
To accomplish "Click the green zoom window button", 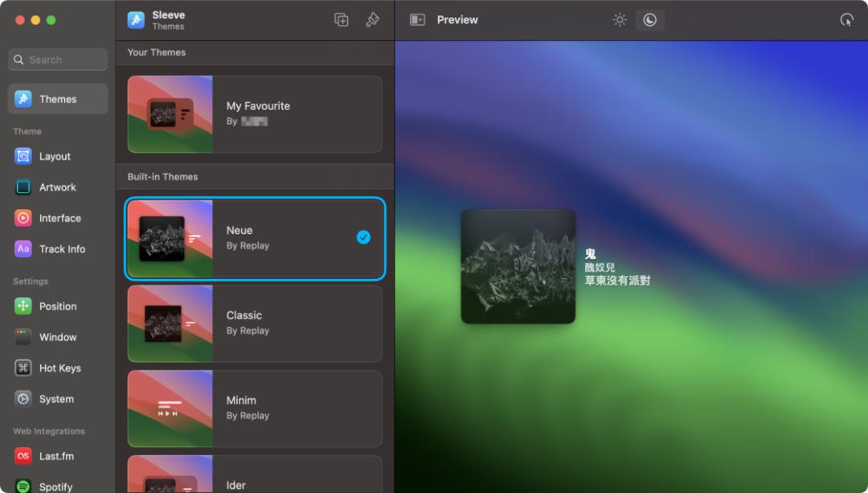I will 51,20.
